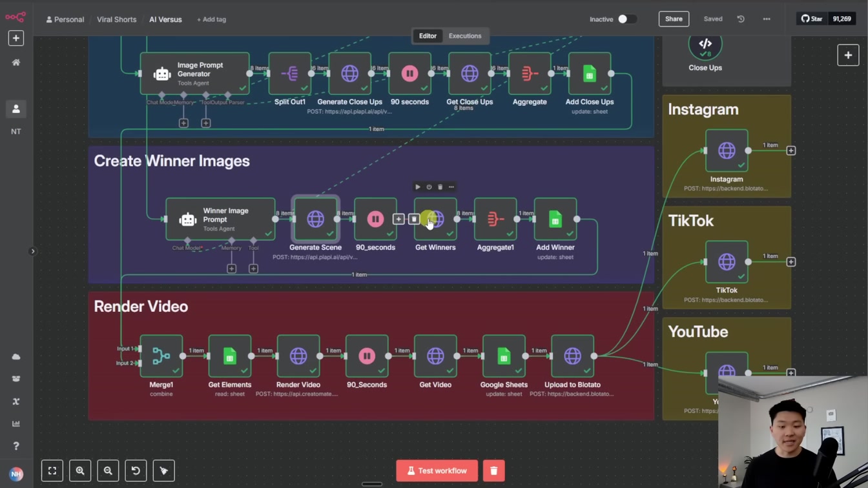Open the Get Video node
The height and width of the screenshot is (488, 868).
pyautogui.click(x=435, y=356)
